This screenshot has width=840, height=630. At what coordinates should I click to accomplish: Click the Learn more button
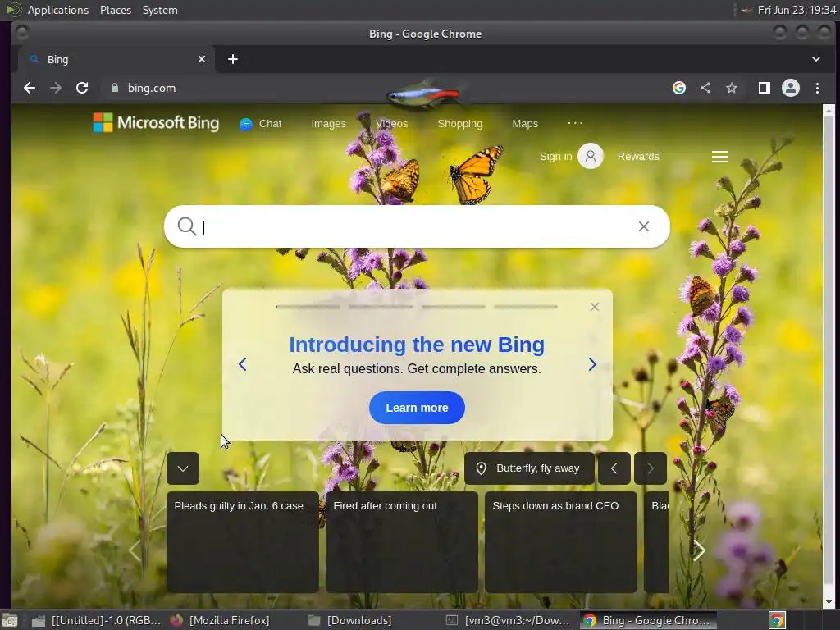[417, 408]
